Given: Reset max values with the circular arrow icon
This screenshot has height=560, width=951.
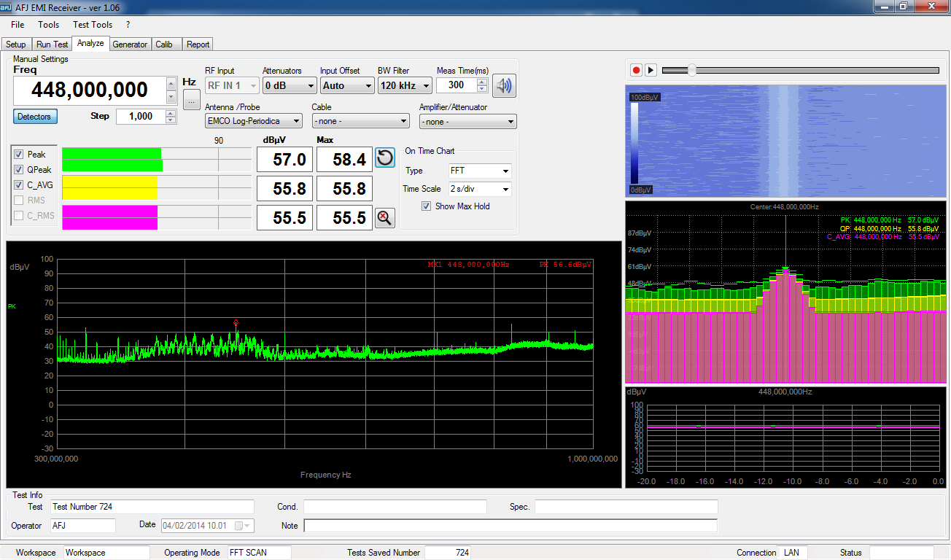Looking at the screenshot, I should point(385,158).
